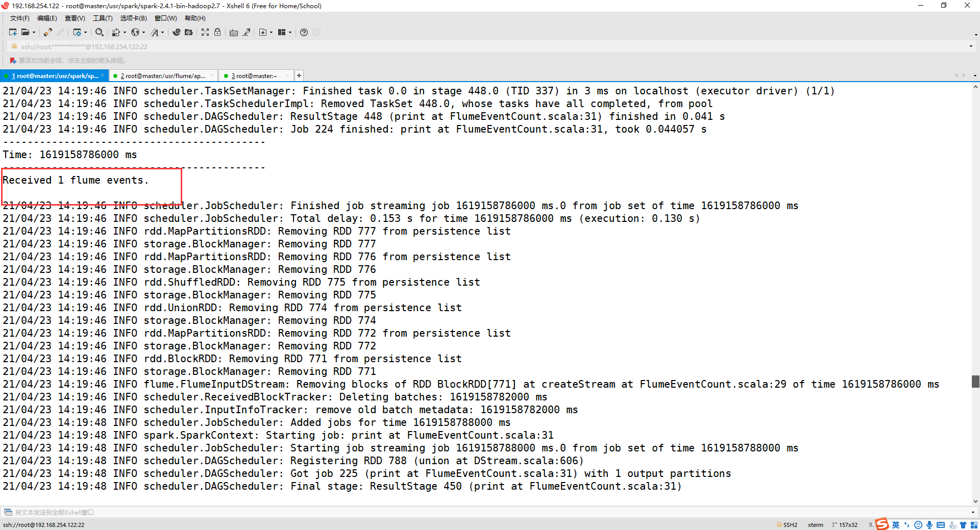
Task: Expand the Open folder dropdown arrow
Action: coord(34,32)
